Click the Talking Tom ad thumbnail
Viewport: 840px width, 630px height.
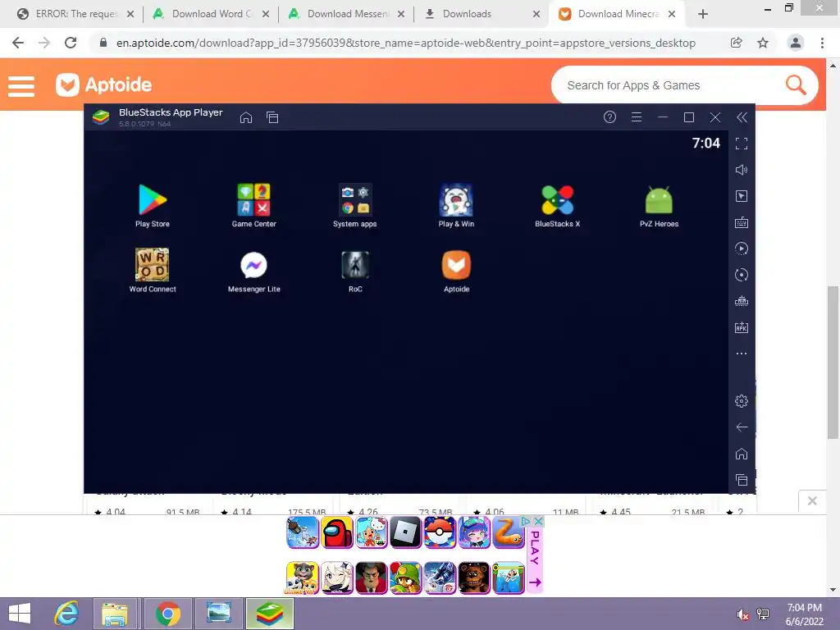(x=303, y=578)
